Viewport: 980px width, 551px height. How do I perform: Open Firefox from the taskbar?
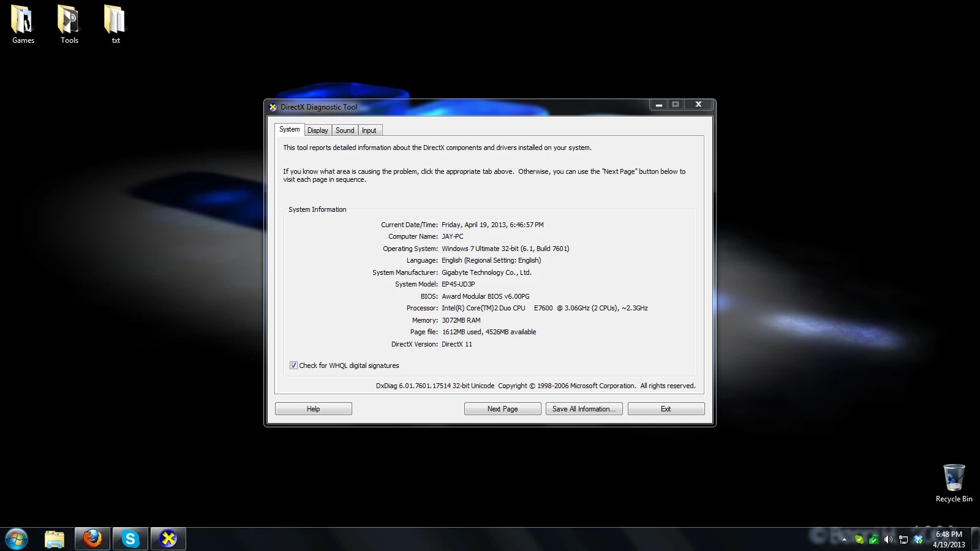pos(92,539)
